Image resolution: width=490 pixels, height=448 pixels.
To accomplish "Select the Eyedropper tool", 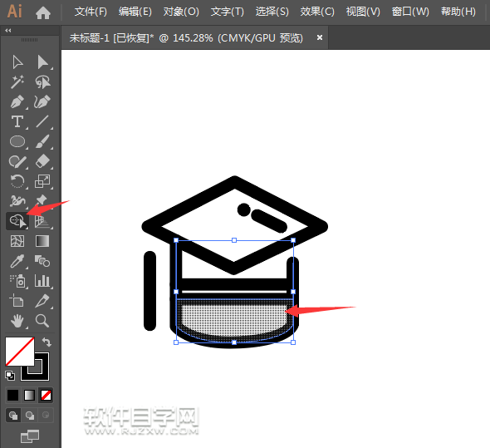I will coord(17,261).
